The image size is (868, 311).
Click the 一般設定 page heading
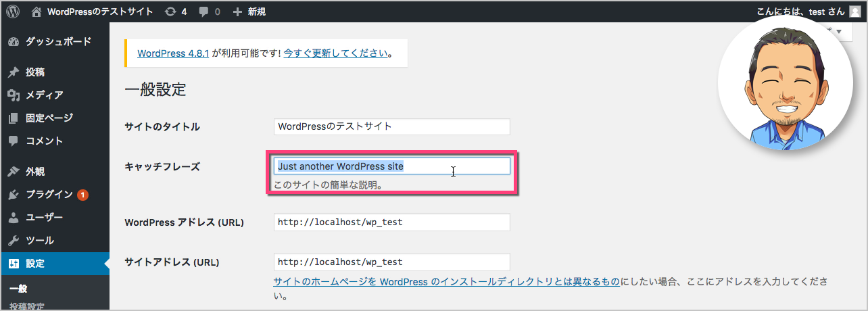(x=155, y=89)
